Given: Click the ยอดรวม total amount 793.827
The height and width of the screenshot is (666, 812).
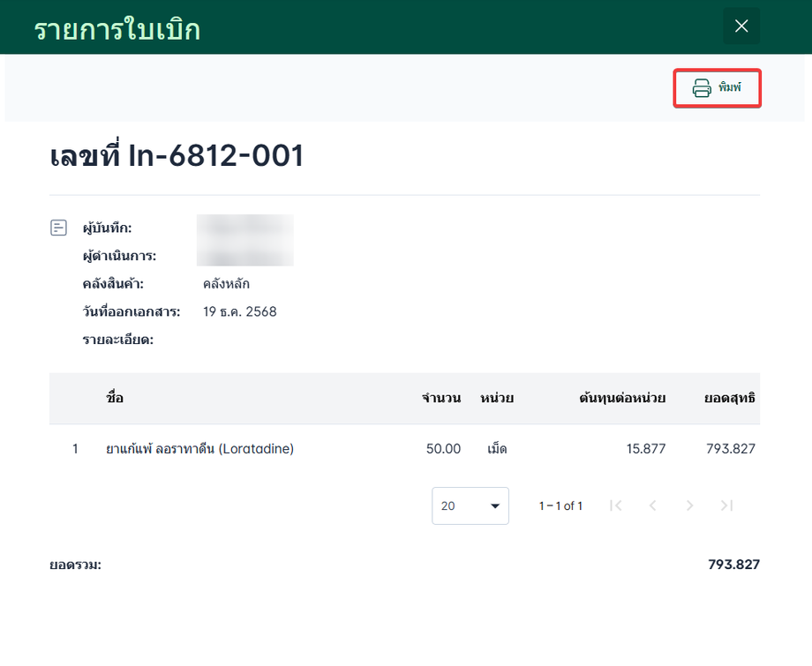Looking at the screenshot, I should [733, 565].
